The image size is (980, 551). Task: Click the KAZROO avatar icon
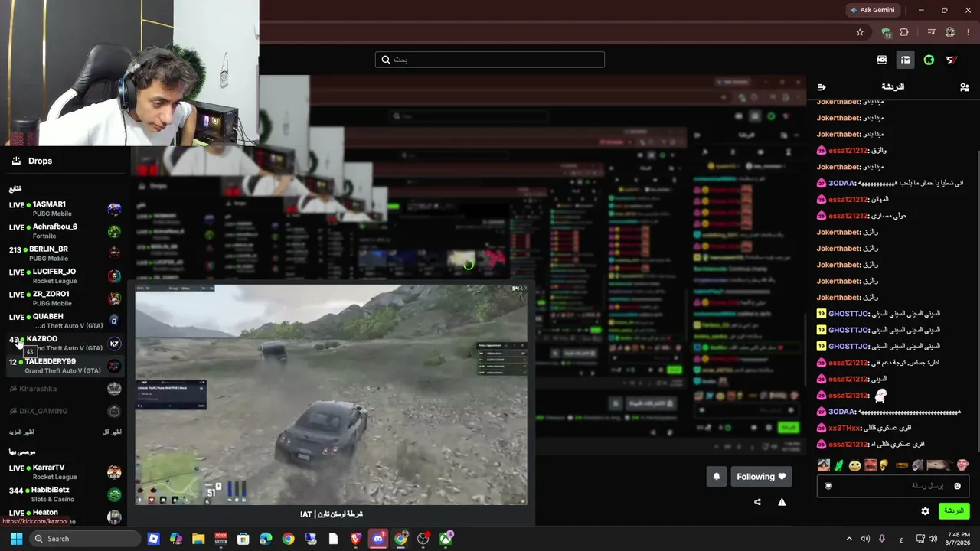coord(114,344)
